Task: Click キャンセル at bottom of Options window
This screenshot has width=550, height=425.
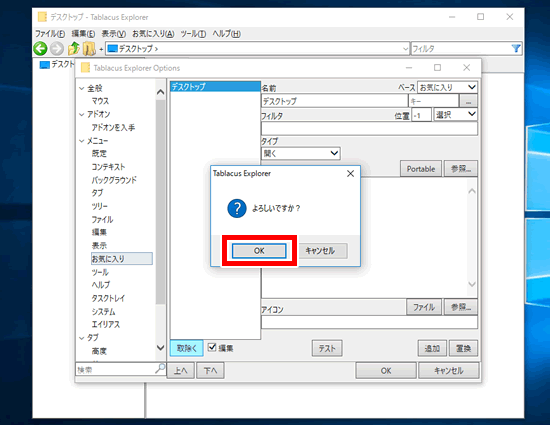Action: pos(449,371)
